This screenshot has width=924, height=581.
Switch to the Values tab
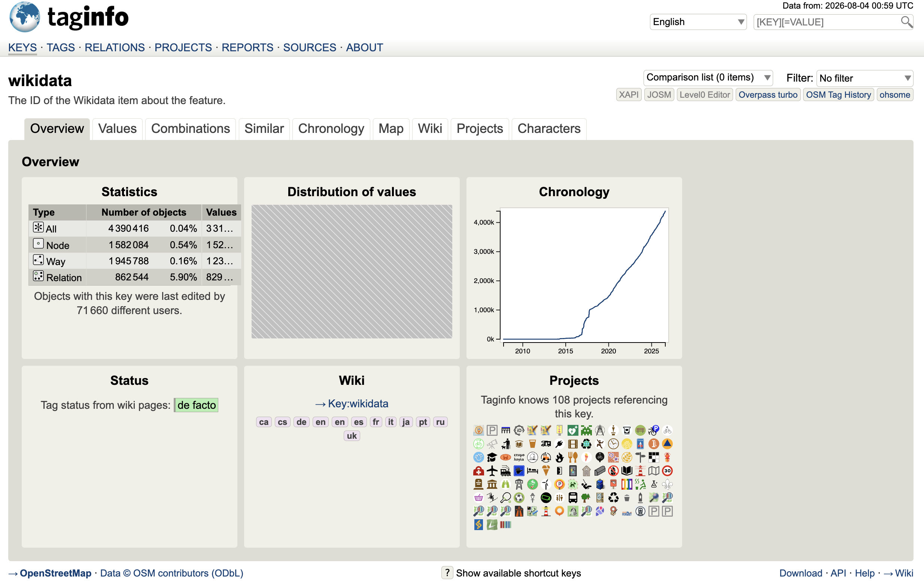point(118,128)
